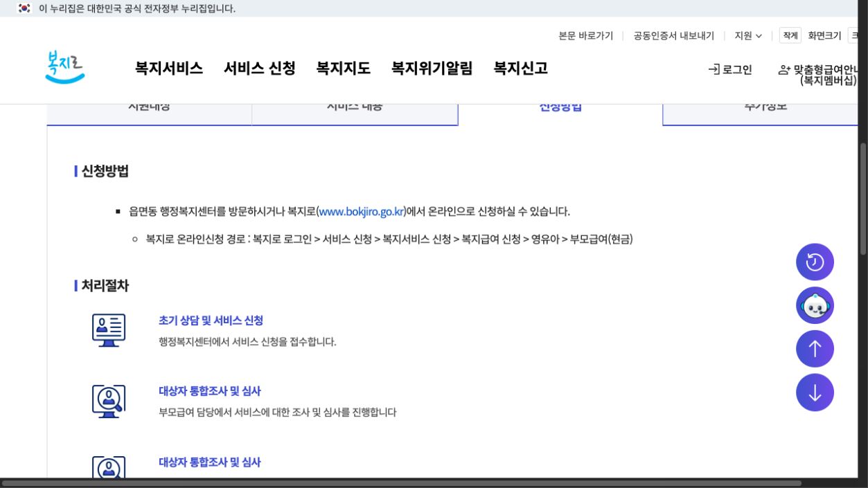Viewport: 868px width, 488px height.
Task: Click the 작게 screen size button
Action: coord(790,36)
